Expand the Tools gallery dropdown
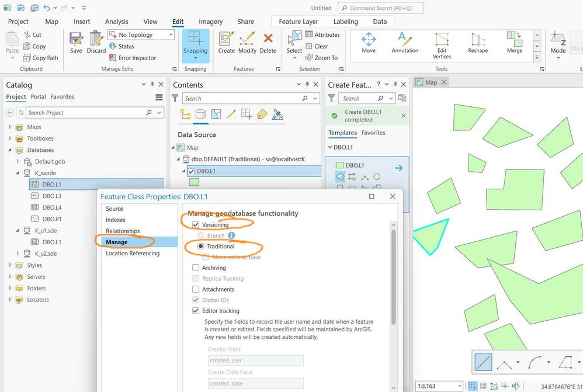 [x=537, y=57]
